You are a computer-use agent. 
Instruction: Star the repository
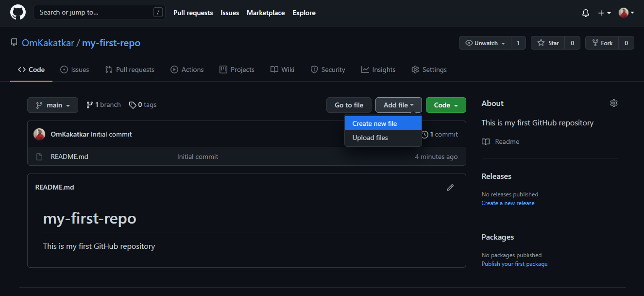tap(548, 43)
